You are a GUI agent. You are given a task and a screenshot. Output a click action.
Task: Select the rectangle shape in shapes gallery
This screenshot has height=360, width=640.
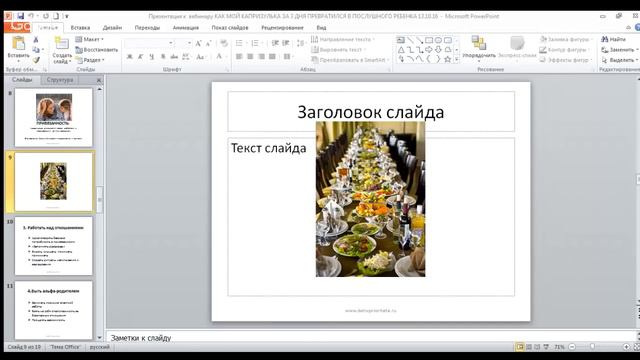(x=429, y=40)
